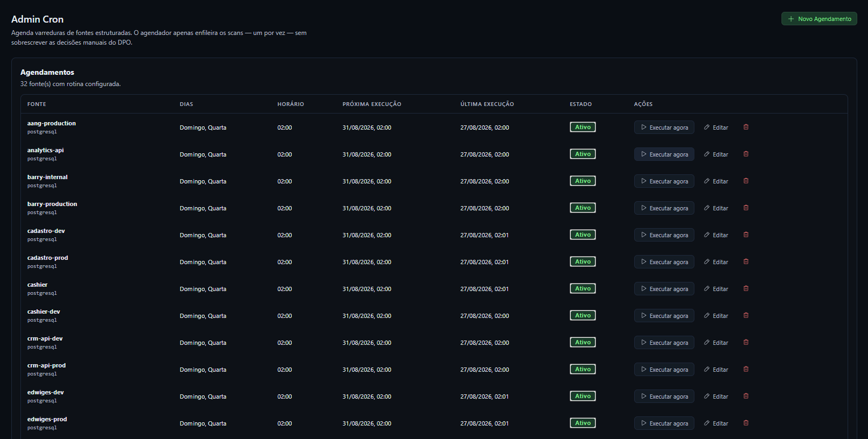Select the barry-internal source name

pyautogui.click(x=47, y=177)
